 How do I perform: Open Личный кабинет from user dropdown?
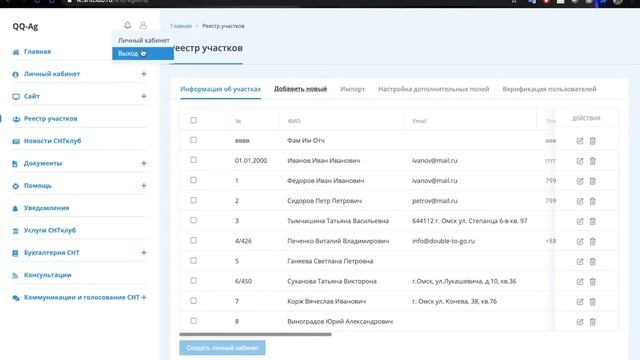coord(144,40)
